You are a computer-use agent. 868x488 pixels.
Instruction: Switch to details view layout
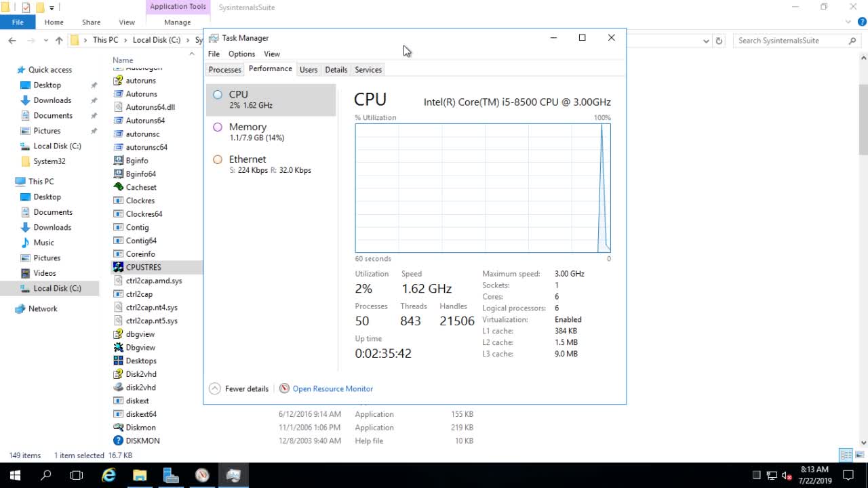[845, 455]
